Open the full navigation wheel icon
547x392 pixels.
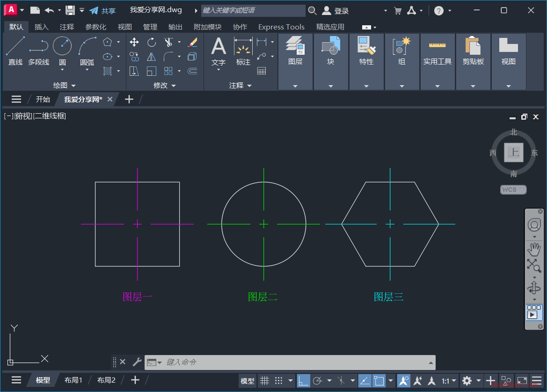click(534, 225)
